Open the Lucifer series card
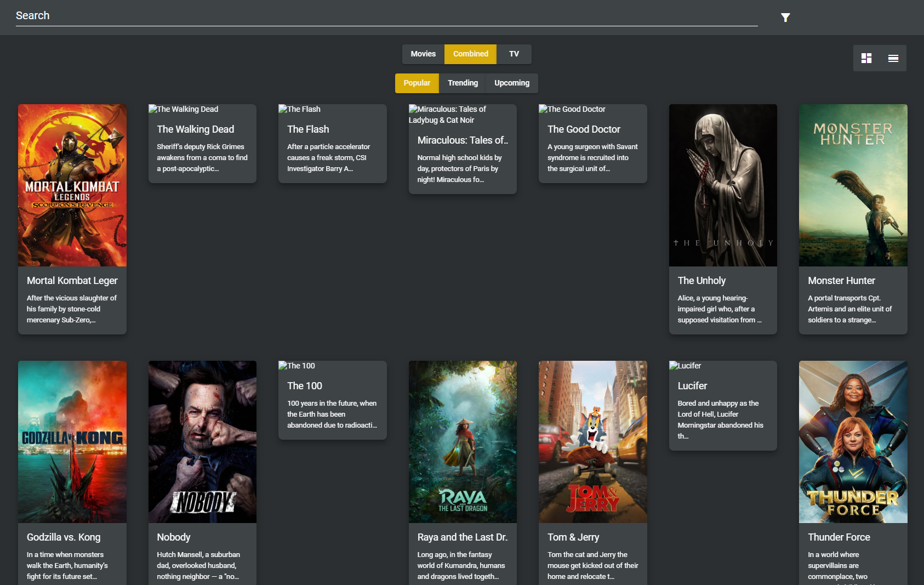Viewport: 924px width, 585px height. click(x=722, y=406)
